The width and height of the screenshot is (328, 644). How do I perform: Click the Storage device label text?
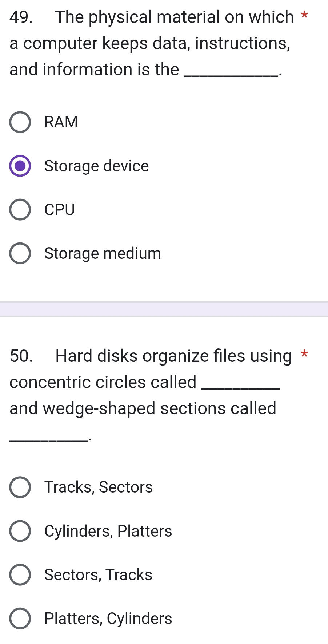click(x=96, y=166)
